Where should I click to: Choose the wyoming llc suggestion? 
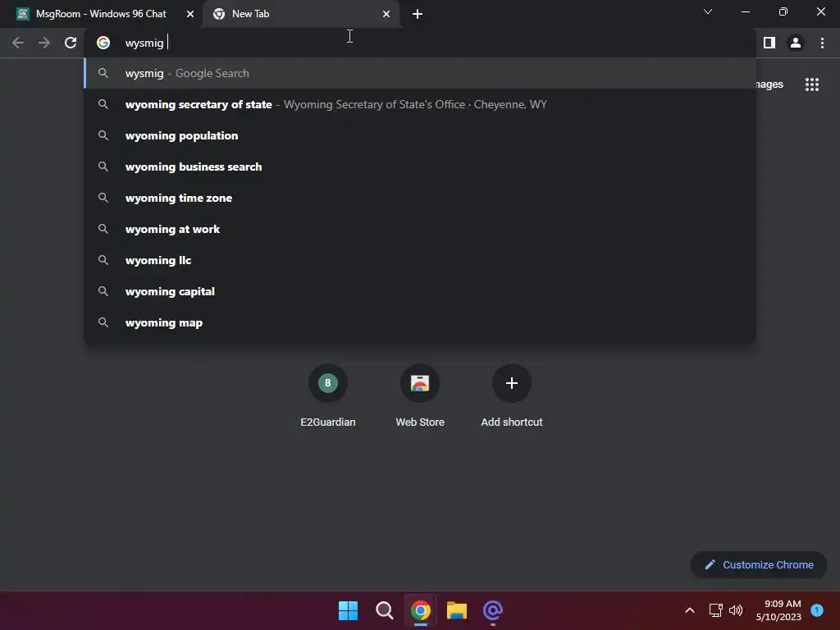pyautogui.click(x=420, y=260)
